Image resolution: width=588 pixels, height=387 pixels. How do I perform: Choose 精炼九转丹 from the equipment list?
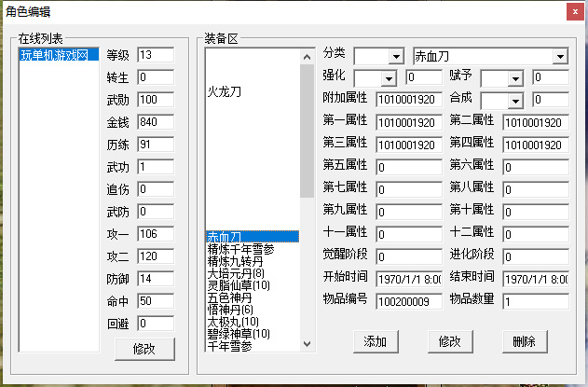click(x=235, y=261)
